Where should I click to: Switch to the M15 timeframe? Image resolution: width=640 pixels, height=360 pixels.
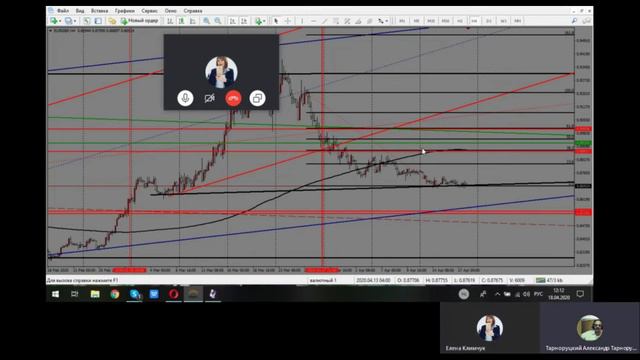tap(431, 21)
